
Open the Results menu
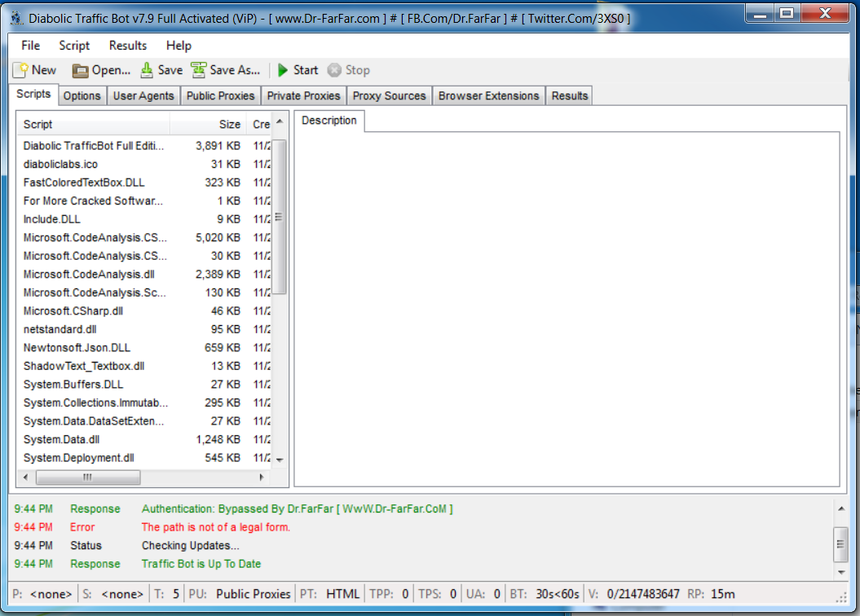(127, 46)
